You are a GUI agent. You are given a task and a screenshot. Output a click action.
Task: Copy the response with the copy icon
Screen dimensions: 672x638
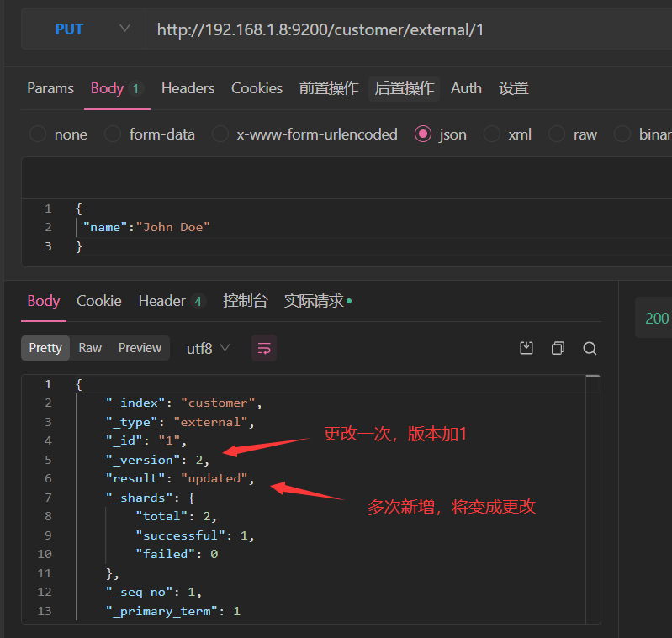click(558, 348)
